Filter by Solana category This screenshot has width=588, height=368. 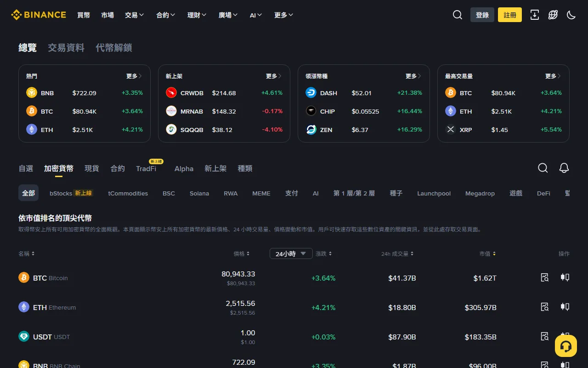[199, 193]
